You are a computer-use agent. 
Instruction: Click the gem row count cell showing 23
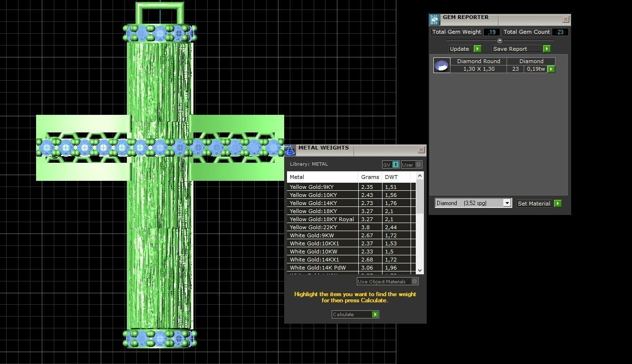coord(516,69)
